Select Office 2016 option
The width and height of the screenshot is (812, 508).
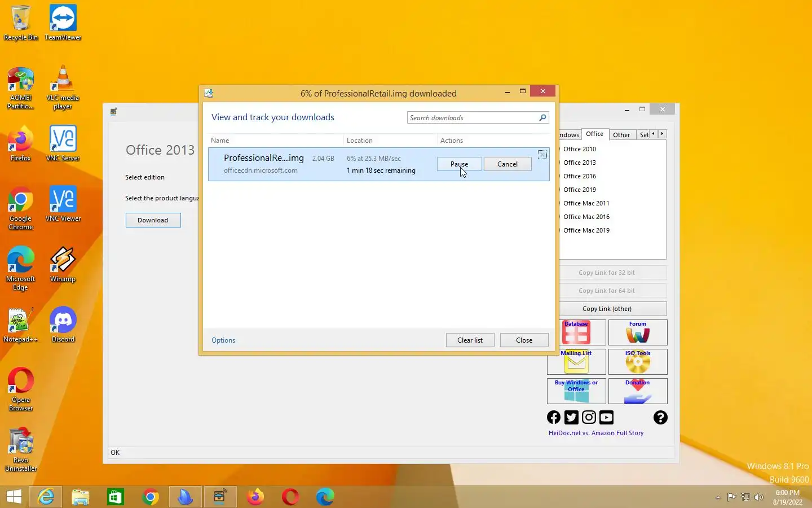pyautogui.click(x=580, y=176)
